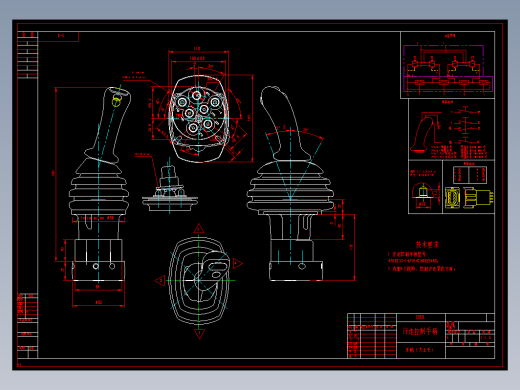
Task: Select the small internal mechanism detail view
Action: point(170,188)
